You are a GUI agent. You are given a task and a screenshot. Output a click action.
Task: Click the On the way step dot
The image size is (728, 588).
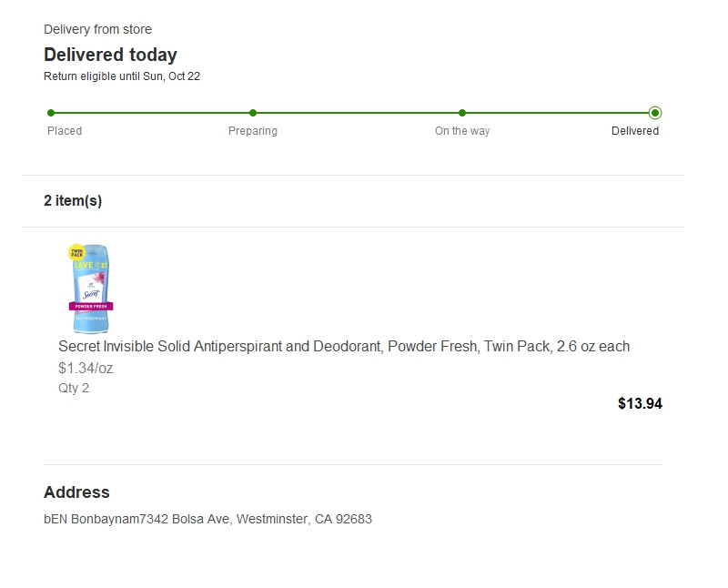pos(462,113)
